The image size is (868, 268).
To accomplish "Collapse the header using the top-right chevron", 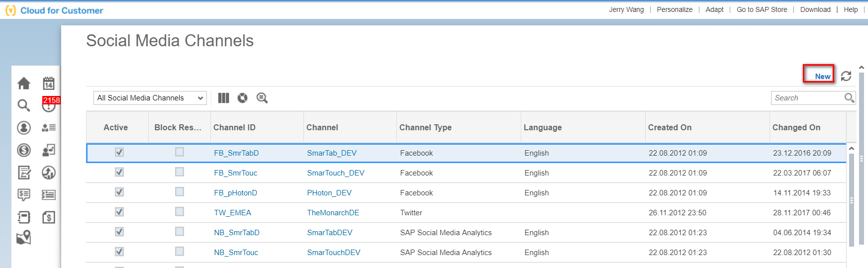I will point(862,68).
